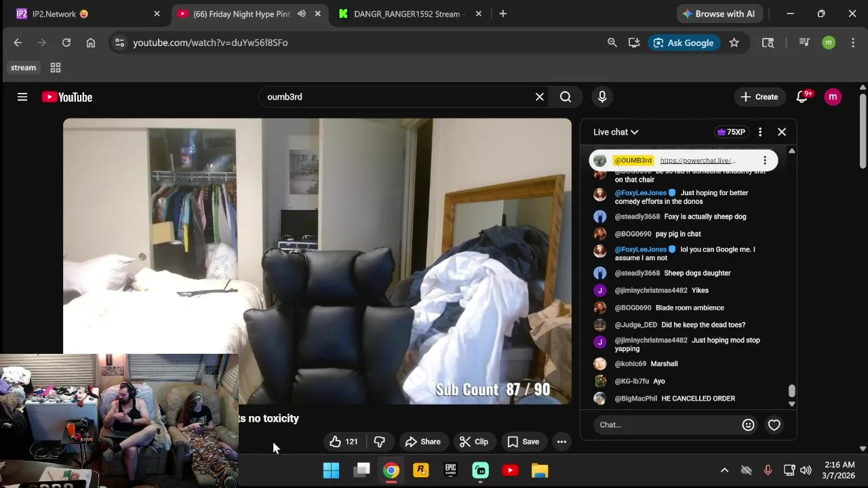Open the clock showing 2:16 AM
Viewport: 868px width, 488px height.
[x=840, y=470]
